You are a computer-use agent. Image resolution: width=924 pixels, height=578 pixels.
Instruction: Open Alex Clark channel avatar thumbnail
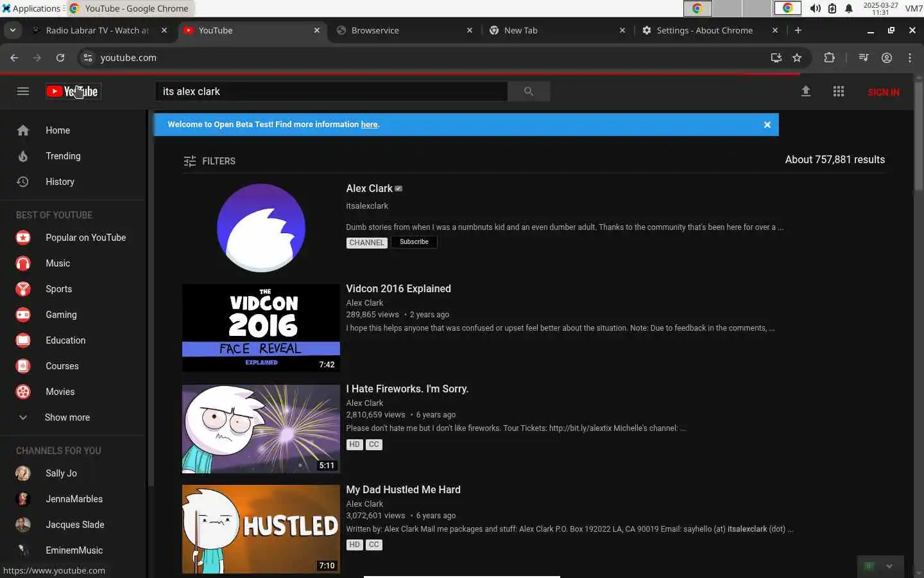click(261, 228)
